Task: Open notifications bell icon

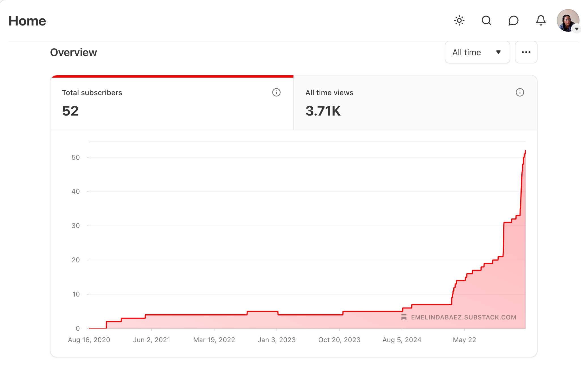Action: click(541, 21)
